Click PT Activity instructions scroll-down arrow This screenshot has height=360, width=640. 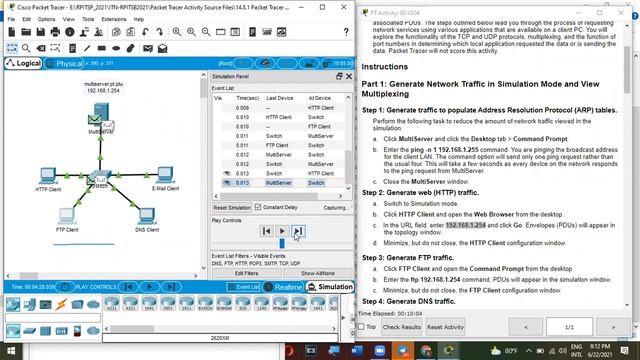627,305
